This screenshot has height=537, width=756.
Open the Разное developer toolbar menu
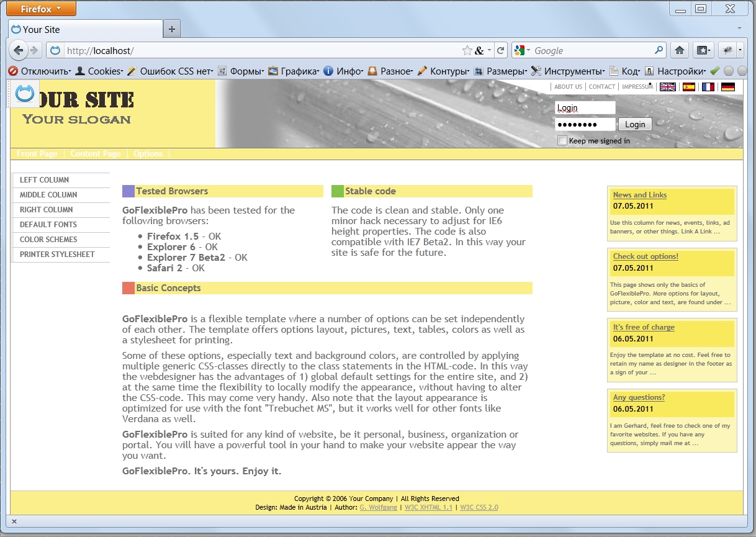point(390,71)
